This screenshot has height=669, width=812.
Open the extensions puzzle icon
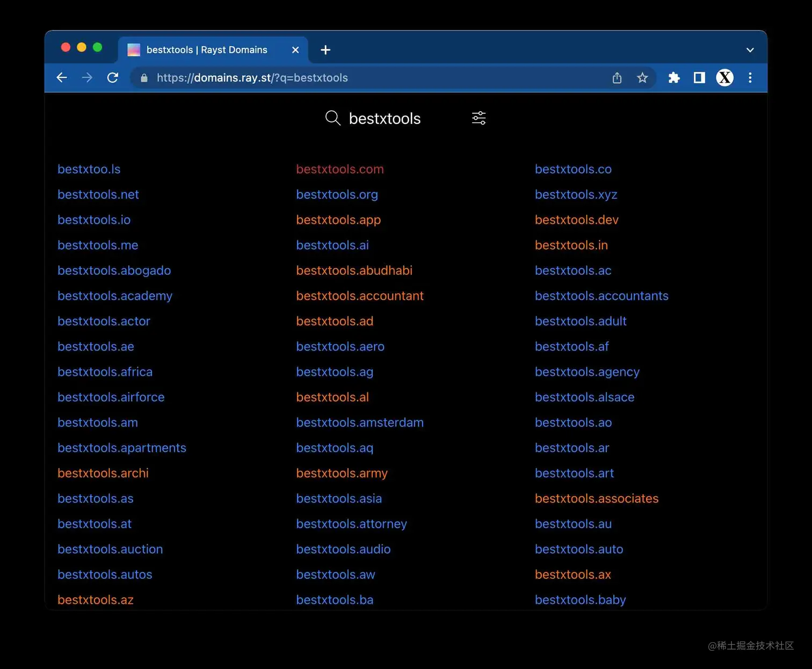pyautogui.click(x=673, y=77)
